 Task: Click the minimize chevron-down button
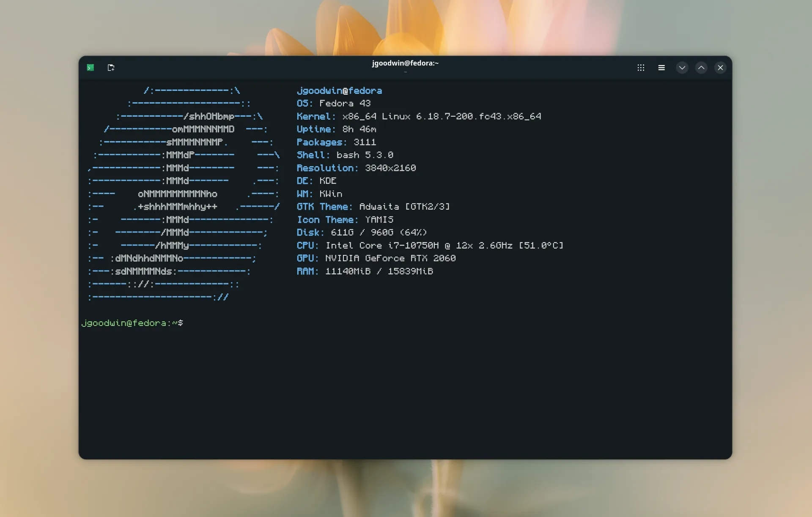click(682, 67)
